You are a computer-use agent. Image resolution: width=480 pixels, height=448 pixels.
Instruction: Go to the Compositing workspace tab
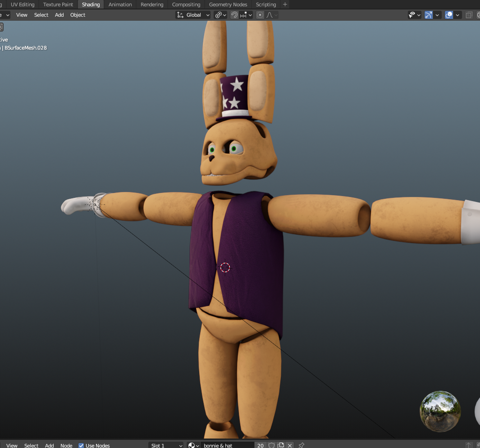186,5
